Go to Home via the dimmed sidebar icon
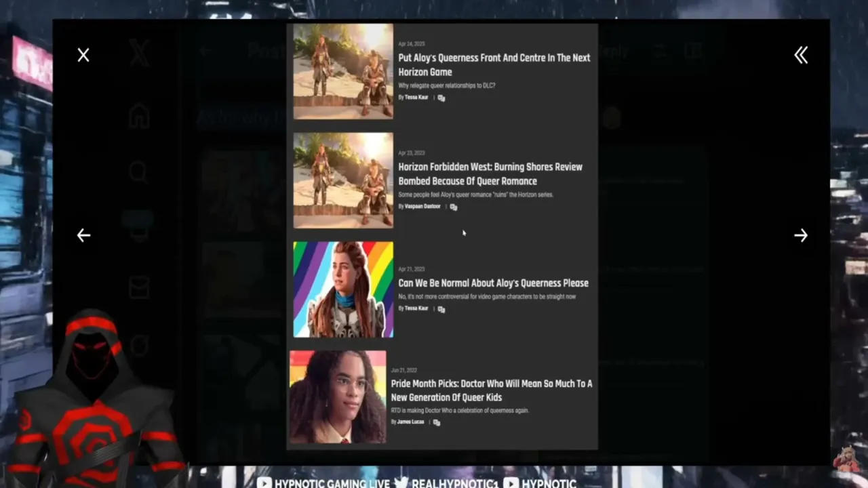Viewport: 868px width, 488px height. [x=139, y=116]
